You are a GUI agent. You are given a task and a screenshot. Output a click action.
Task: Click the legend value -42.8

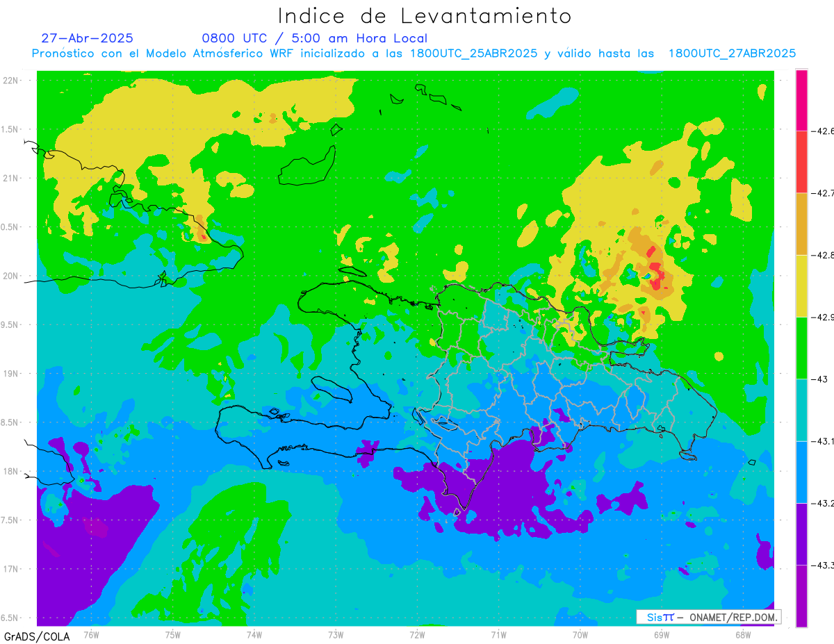click(823, 255)
